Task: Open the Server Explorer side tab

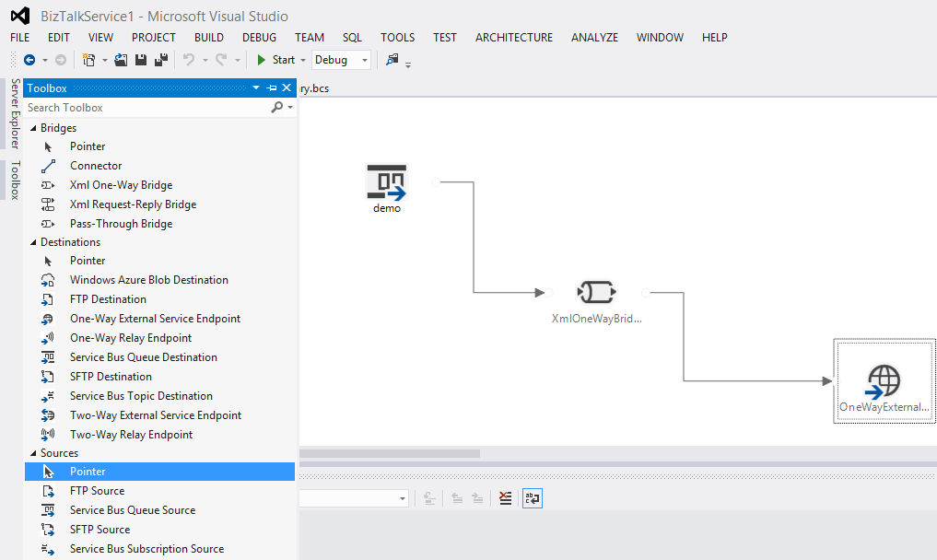Action: [x=16, y=113]
